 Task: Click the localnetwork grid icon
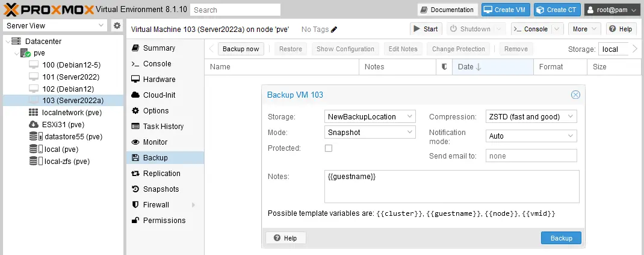(x=34, y=112)
